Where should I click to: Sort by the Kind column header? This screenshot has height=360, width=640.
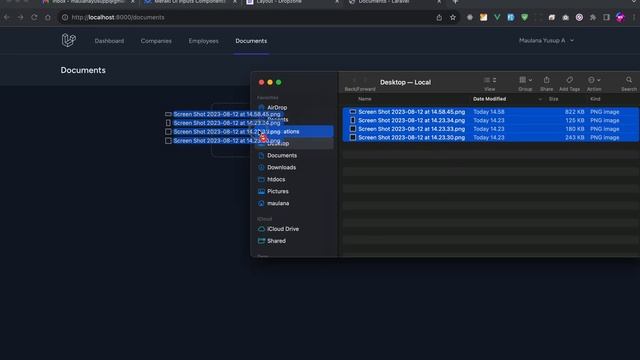(x=595, y=99)
